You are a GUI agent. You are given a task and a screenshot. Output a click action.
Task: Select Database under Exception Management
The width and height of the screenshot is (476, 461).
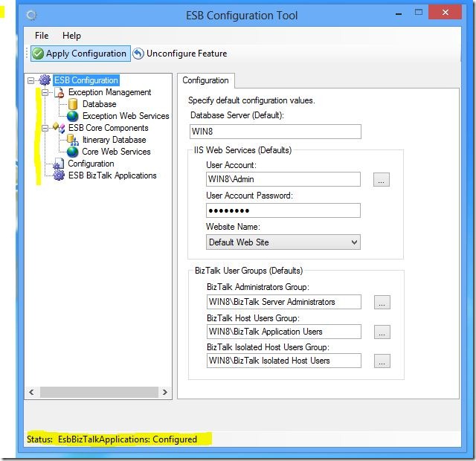tap(99, 104)
